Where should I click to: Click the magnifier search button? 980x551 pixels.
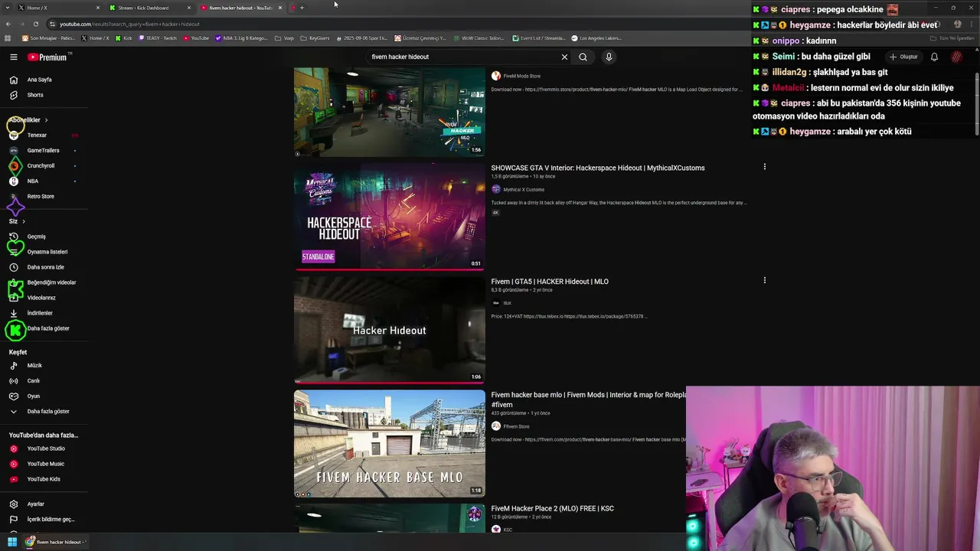[x=583, y=57]
